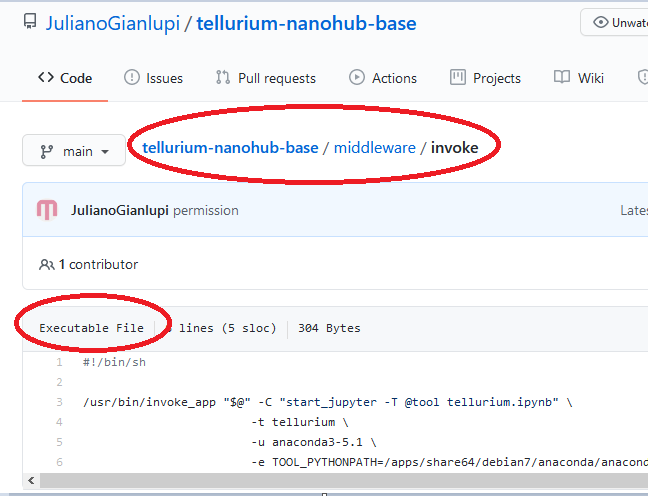Click the 1 contributor text

click(x=98, y=265)
